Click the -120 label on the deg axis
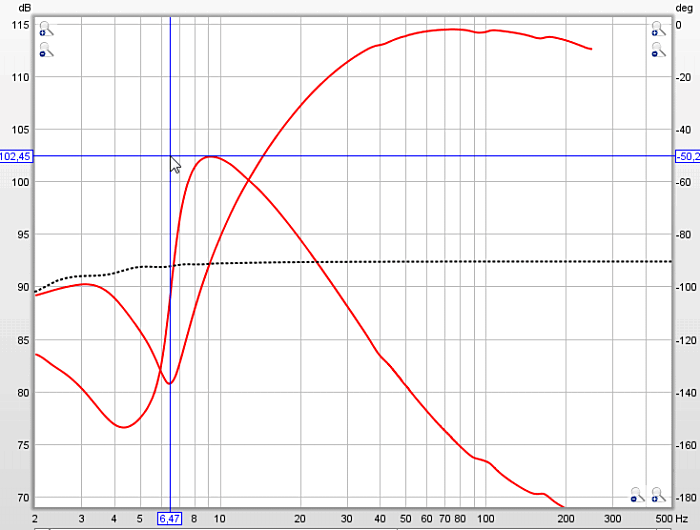 point(685,340)
